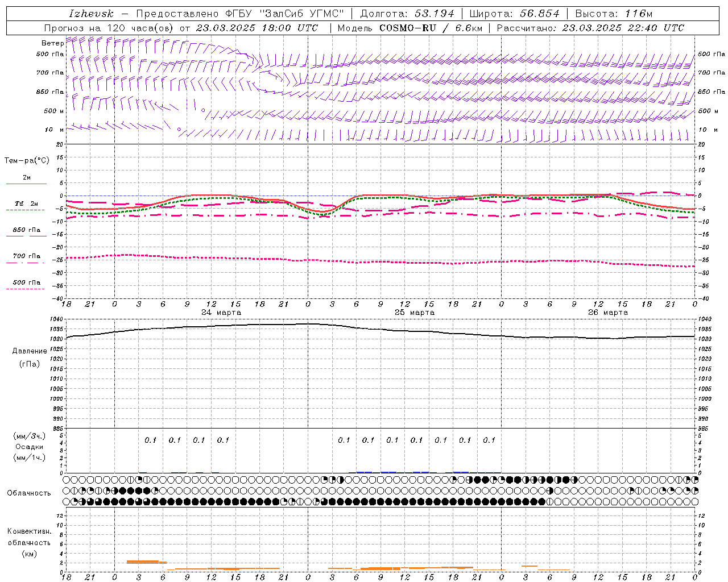Click 500 м wind level label on right
Image resolution: width=728 pixels, height=582 pixels.
708,111
